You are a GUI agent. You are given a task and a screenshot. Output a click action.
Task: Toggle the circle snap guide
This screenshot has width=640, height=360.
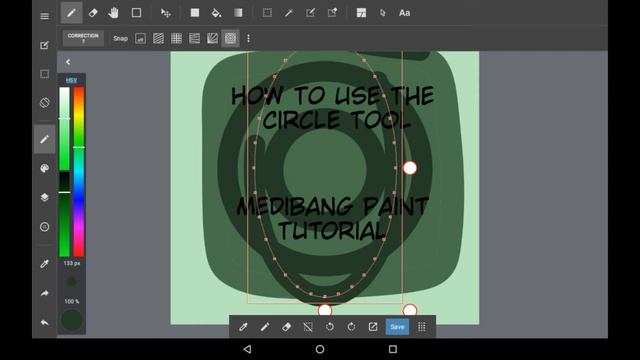coord(231,39)
